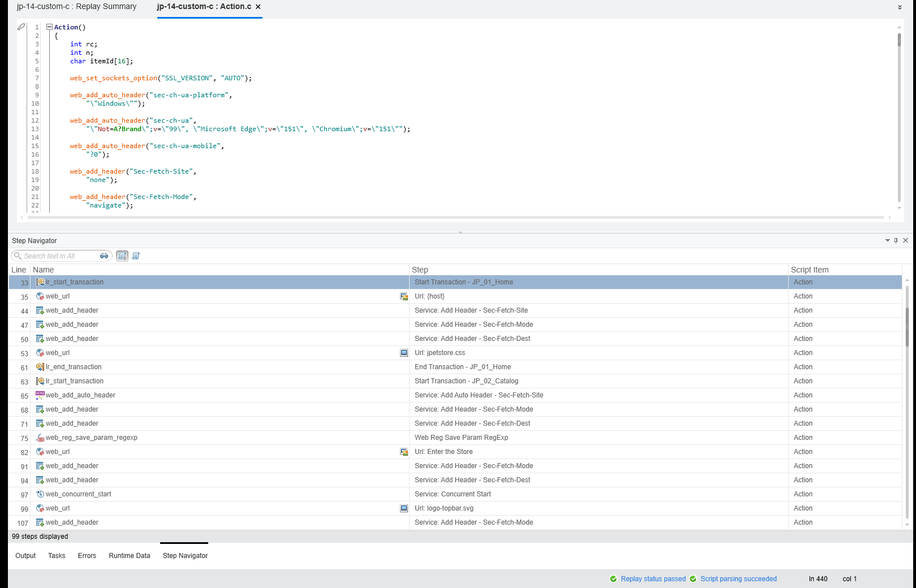Click the lr_start_transaction icon on line 63
Screen dimensions: 916x588
coord(40,381)
